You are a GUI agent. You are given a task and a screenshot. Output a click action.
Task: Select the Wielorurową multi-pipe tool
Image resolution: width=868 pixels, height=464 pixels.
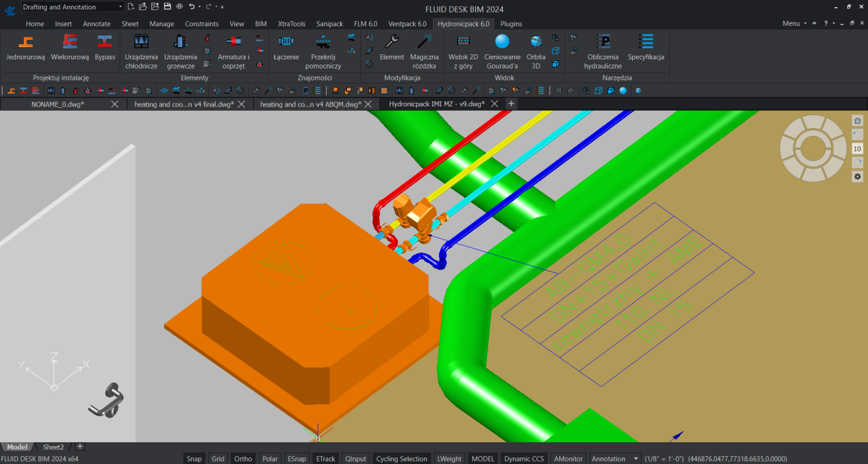(70, 43)
